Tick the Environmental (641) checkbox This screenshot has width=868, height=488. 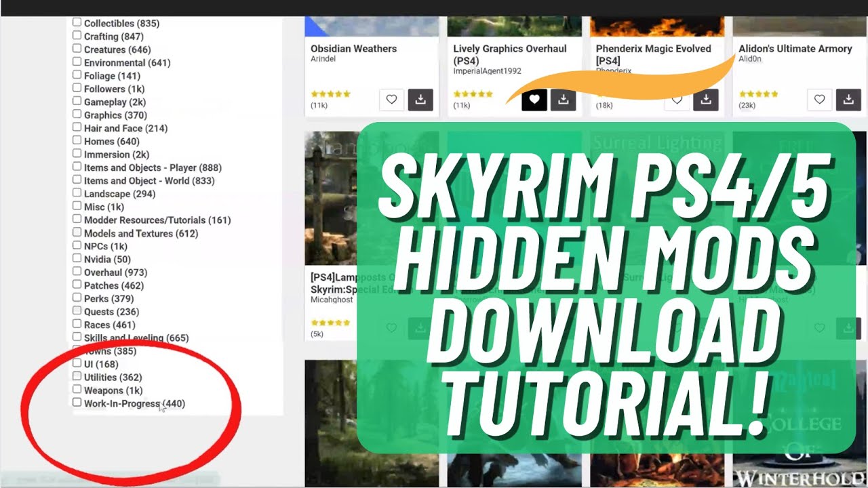(77, 62)
